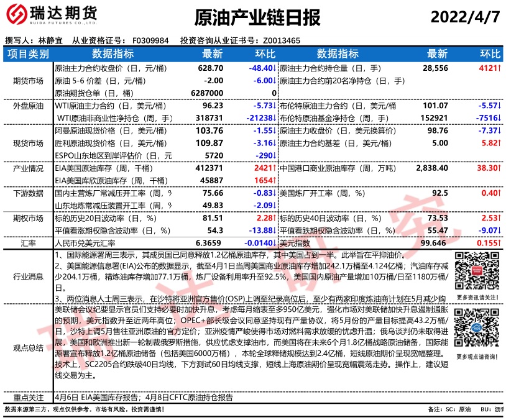Screen dimensions: 506x420
Task: Click the 现货市场 category cell
Action: [x=28, y=143]
